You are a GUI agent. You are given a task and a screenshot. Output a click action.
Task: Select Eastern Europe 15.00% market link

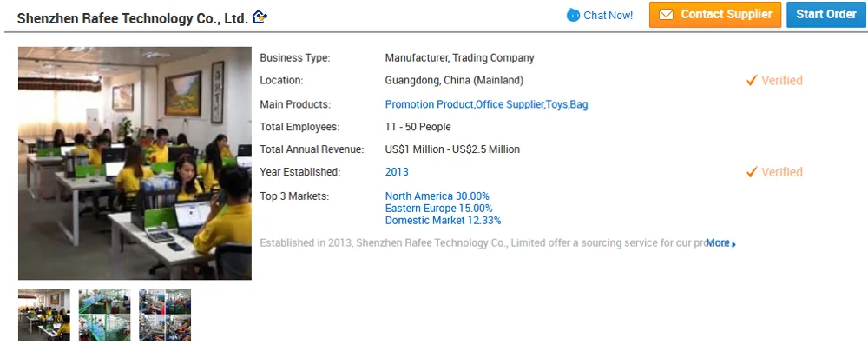click(438, 209)
